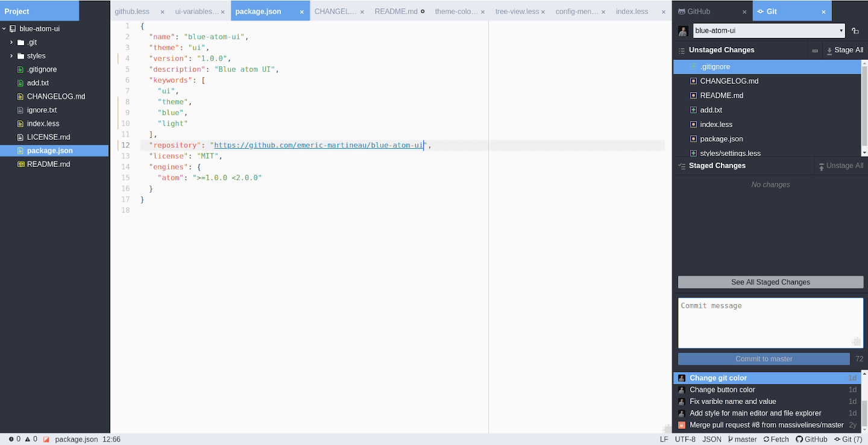
Task: Click the master branch icon in status bar
Action: click(x=731, y=440)
